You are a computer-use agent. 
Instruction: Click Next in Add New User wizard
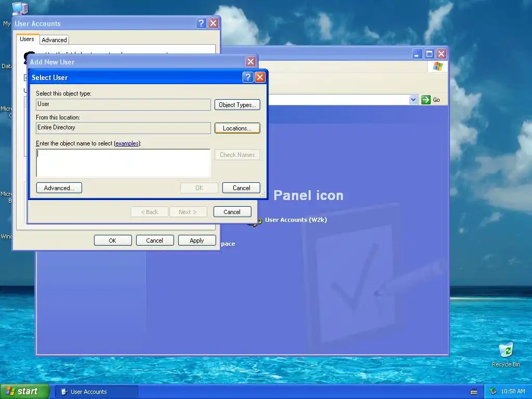[x=188, y=212]
